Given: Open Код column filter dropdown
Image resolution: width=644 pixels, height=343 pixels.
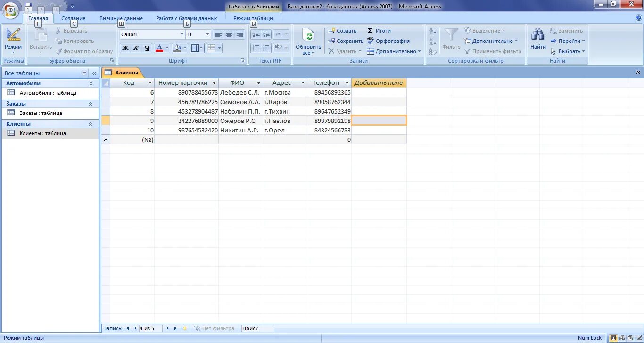Looking at the screenshot, I should (150, 83).
